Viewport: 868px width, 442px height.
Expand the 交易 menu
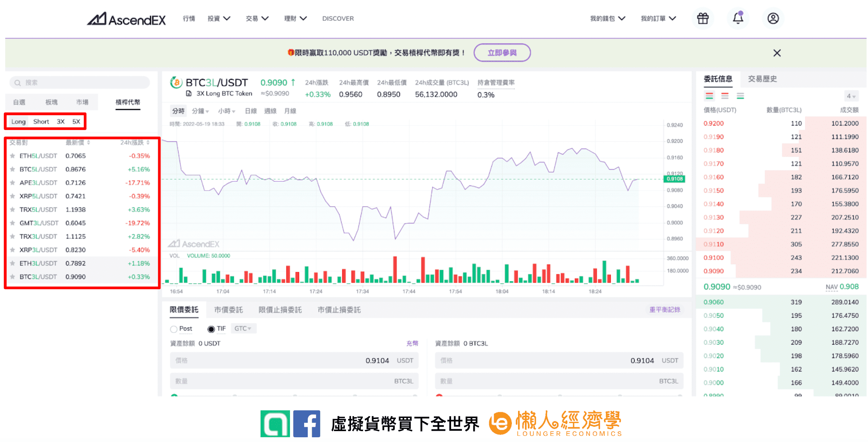tap(257, 19)
